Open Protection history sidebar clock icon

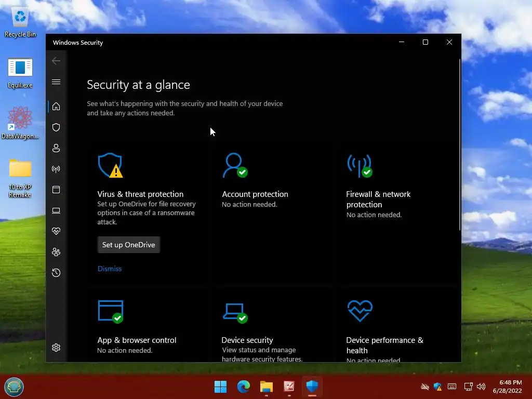[56, 273]
